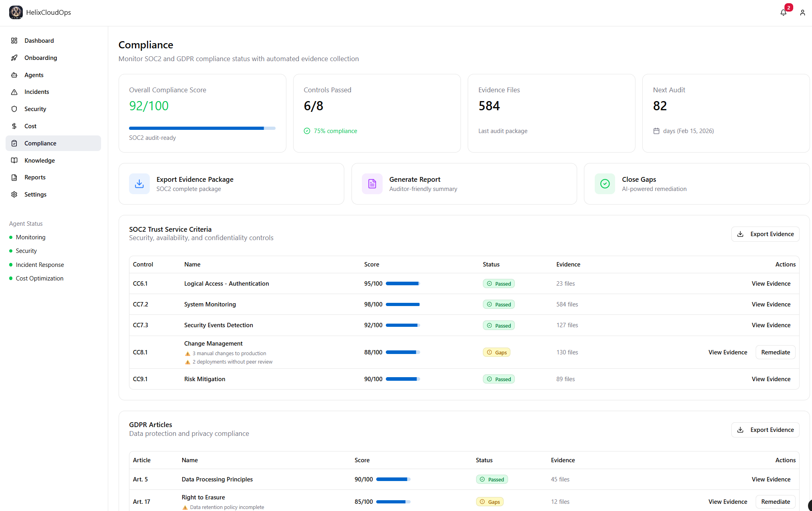Export evidence for SOC2 Trust Service Criteria
This screenshot has height=511, width=812.
pos(765,234)
